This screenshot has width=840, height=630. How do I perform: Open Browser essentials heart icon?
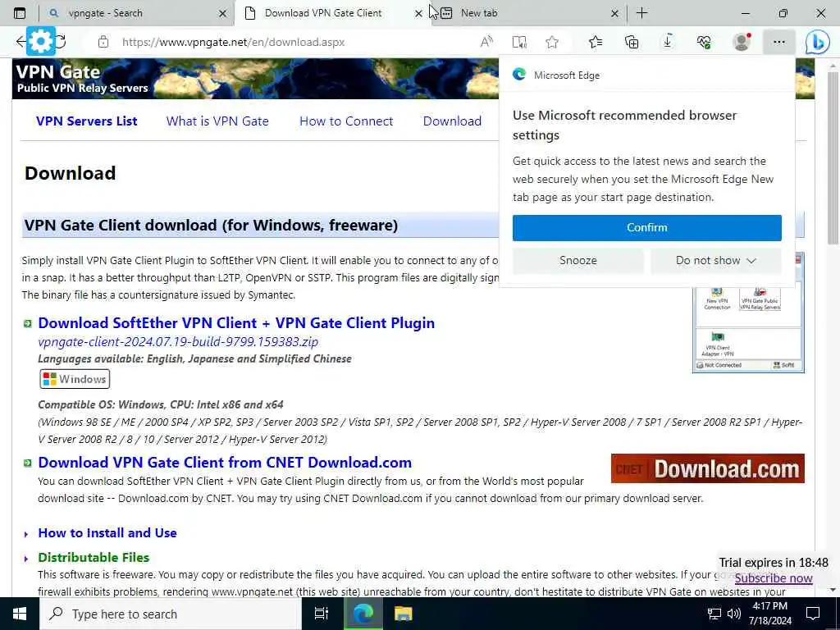(x=704, y=42)
